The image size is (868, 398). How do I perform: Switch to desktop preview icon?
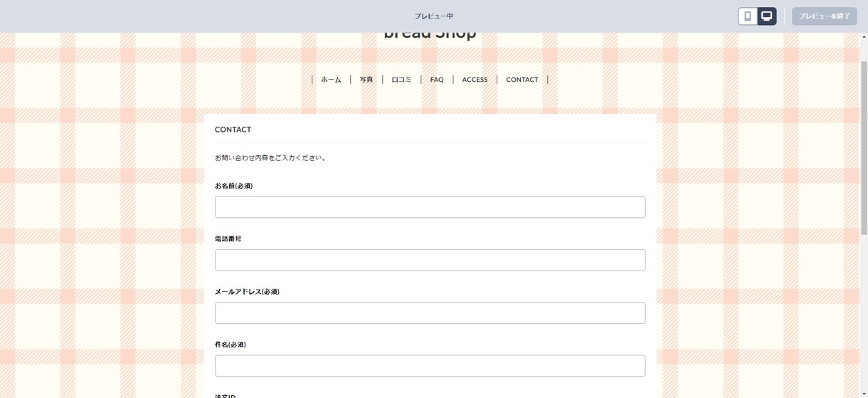click(x=767, y=16)
